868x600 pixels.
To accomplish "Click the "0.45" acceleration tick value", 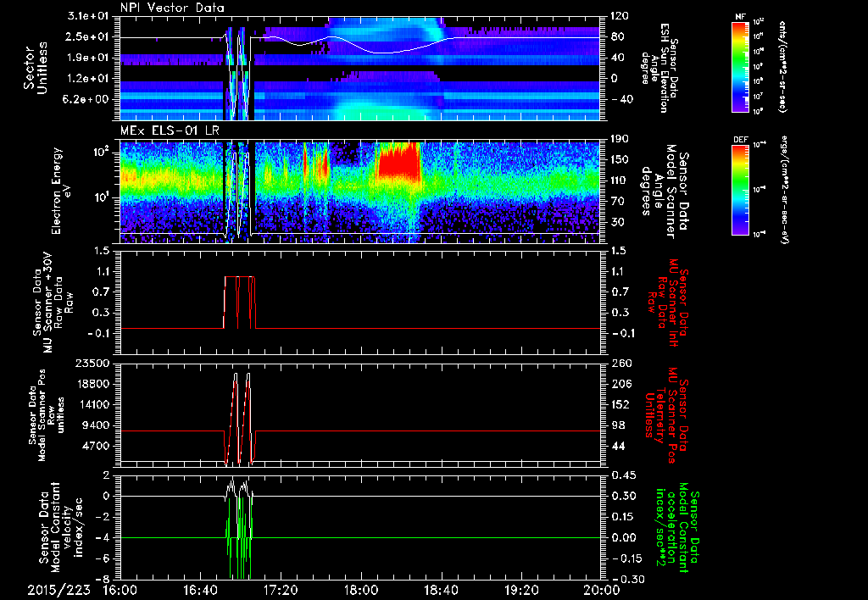I will (623, 475).
